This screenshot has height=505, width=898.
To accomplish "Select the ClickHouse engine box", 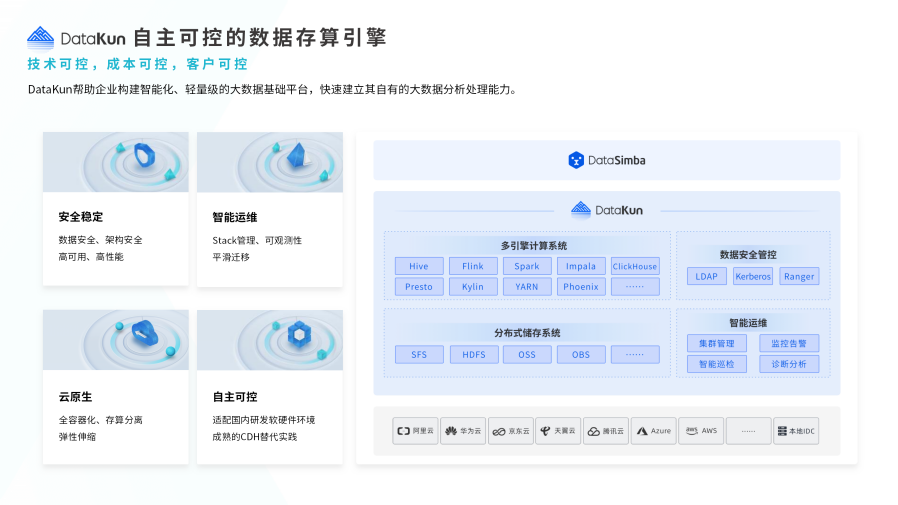I will pyautogui.click(x=635, y=266).
